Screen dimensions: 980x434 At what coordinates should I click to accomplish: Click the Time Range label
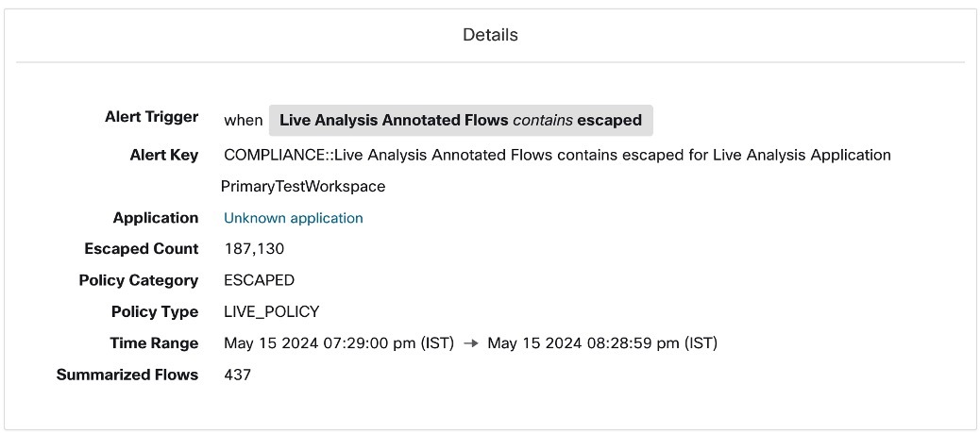[x=154, y=343]
